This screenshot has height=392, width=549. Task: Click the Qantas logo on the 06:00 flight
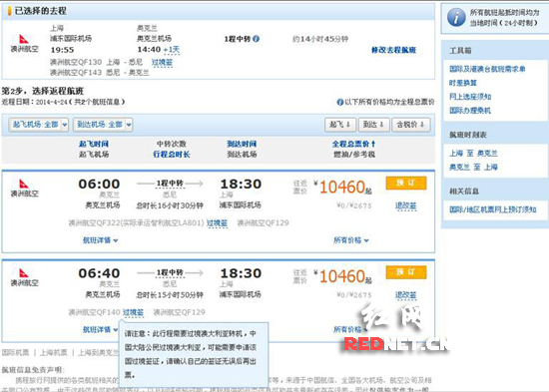[x=24, y=184]
